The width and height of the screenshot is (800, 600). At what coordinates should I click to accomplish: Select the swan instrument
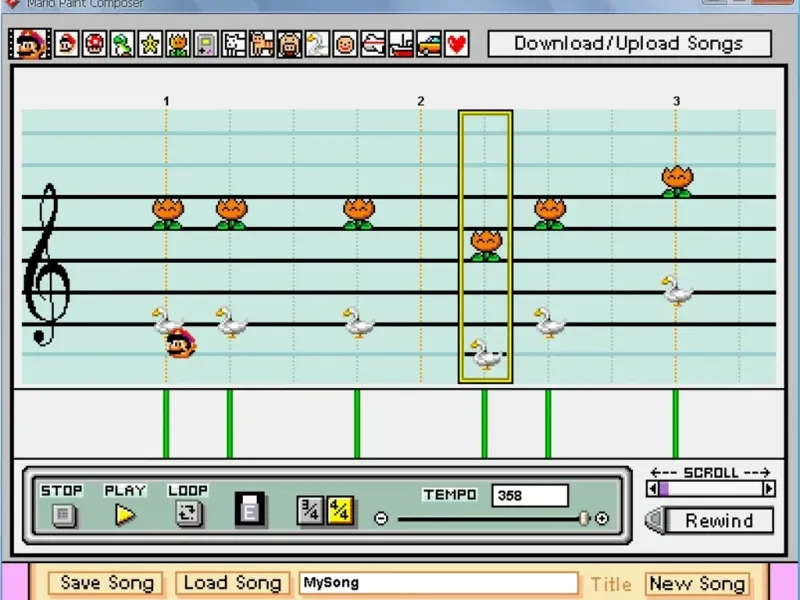click(x=317, y=44)
